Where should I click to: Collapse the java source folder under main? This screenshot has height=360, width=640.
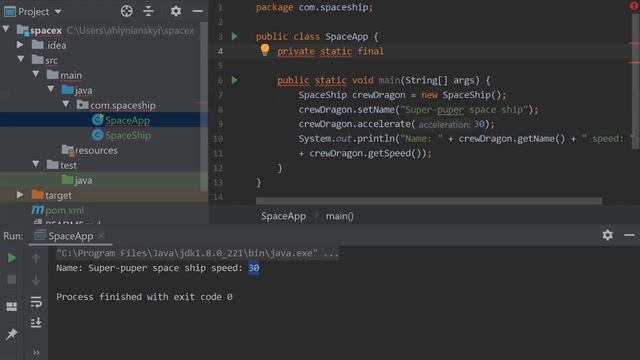coord(51,89)
